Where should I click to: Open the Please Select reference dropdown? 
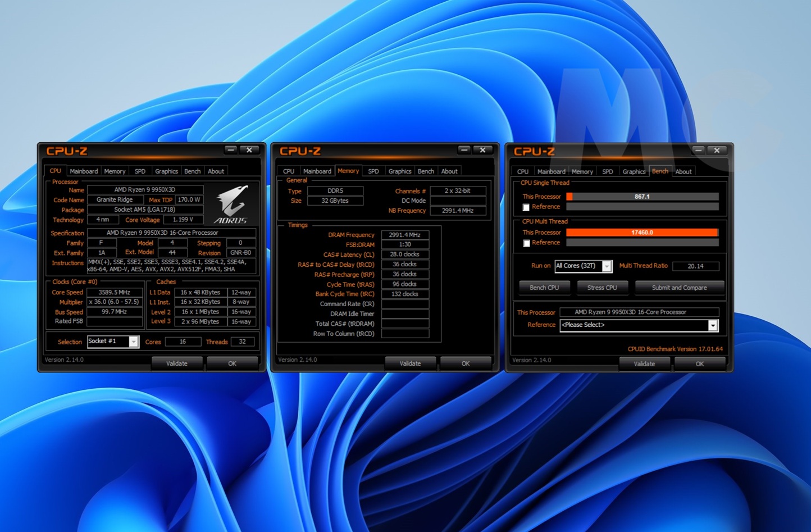712,325
